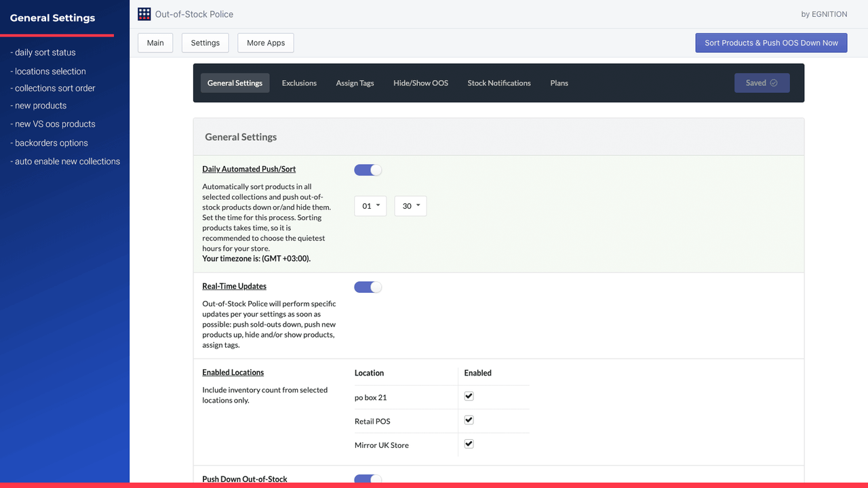Open the Exclusions tab
Viewport: 868px width, 488px height.
(x=299, y=83)
